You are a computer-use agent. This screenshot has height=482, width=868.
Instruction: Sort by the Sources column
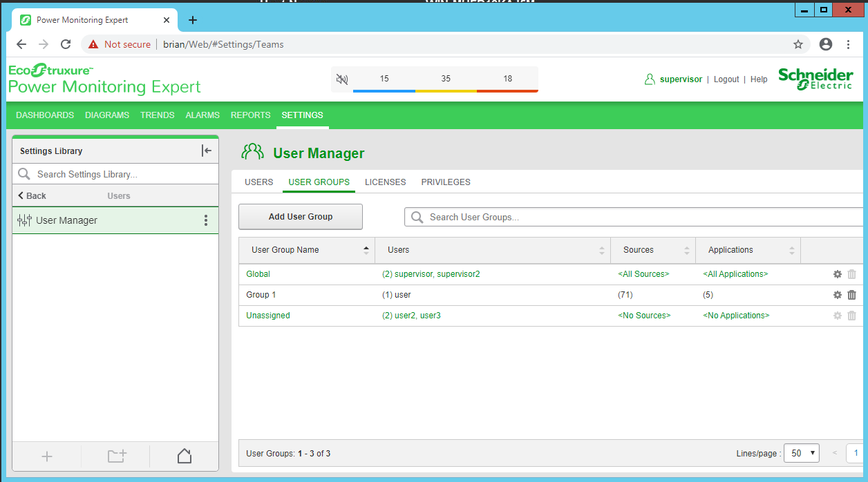tap(653, 250)
